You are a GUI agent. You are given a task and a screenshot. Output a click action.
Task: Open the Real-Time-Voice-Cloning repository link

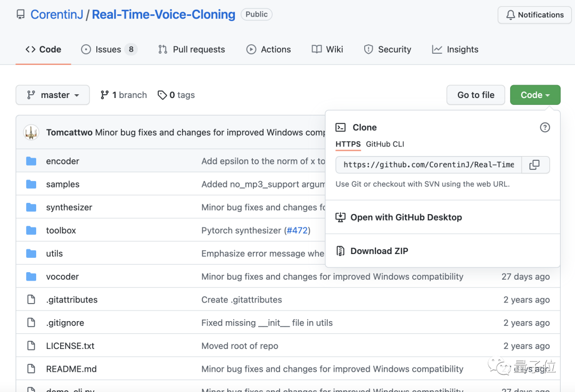click(x=163, y=14)
